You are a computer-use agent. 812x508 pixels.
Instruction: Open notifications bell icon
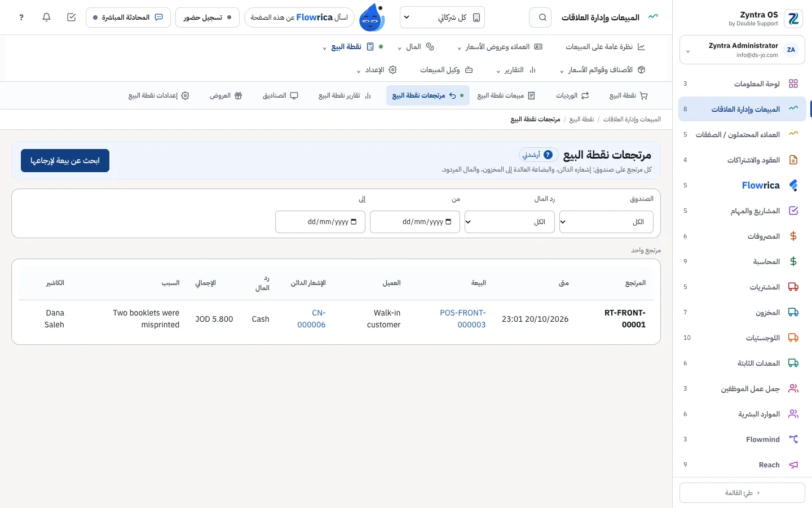(x=46, y=17)
